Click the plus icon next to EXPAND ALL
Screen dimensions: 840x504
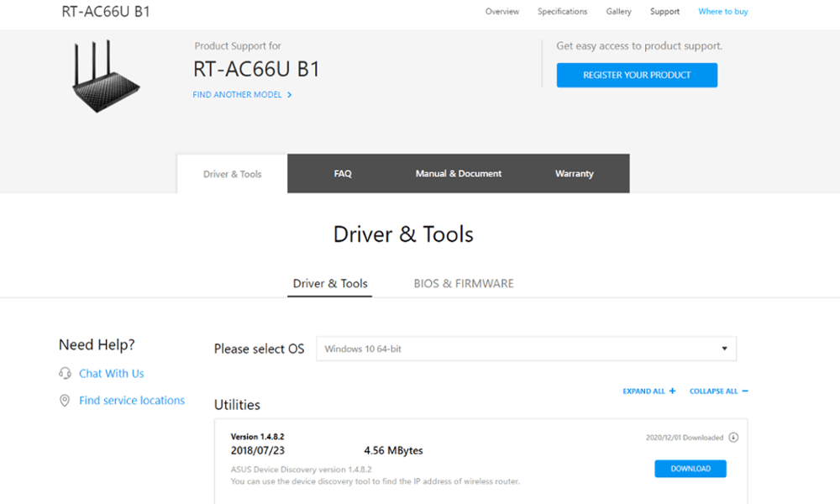[672, 391]
